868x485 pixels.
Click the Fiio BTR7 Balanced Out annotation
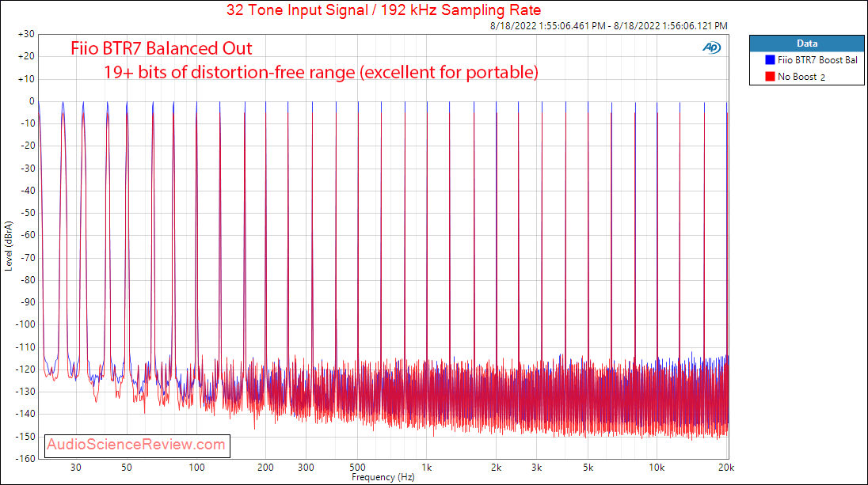[161, 49]
